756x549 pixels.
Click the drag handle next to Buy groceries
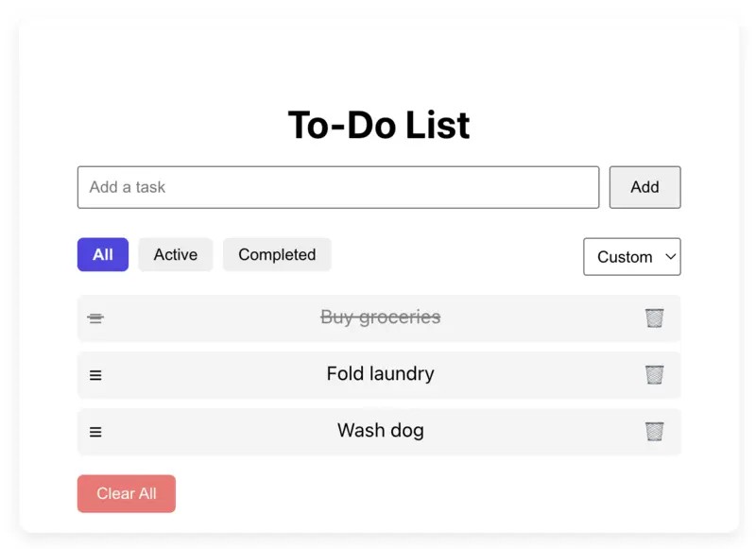95,317
